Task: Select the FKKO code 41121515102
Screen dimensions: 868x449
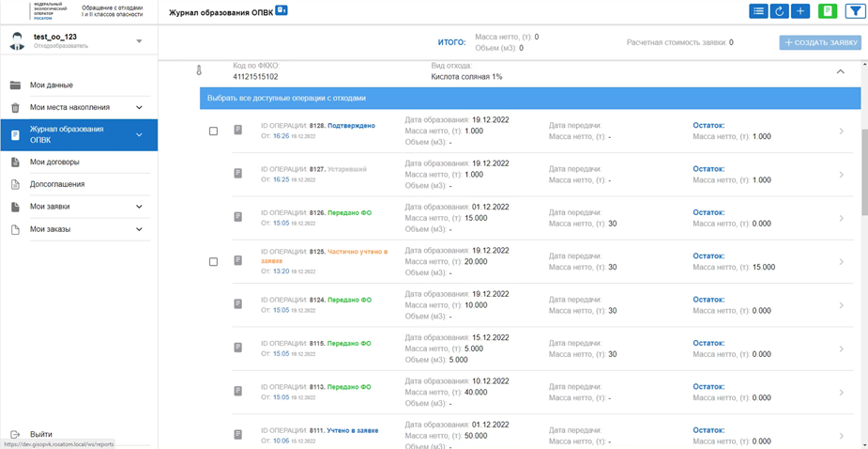Action: pyautogui.click(x=255, y=77)
